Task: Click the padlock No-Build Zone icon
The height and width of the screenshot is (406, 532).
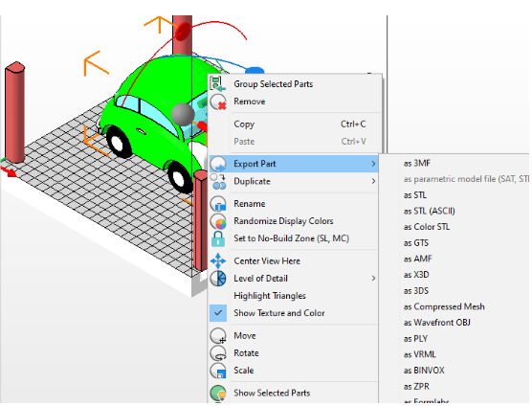Action: coord(218,238)
